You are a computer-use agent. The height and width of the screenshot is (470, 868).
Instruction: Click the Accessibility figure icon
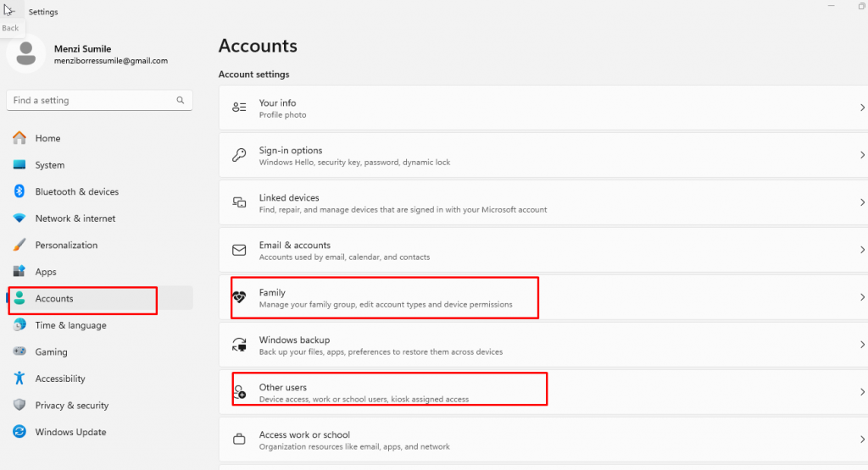[19, 378]
